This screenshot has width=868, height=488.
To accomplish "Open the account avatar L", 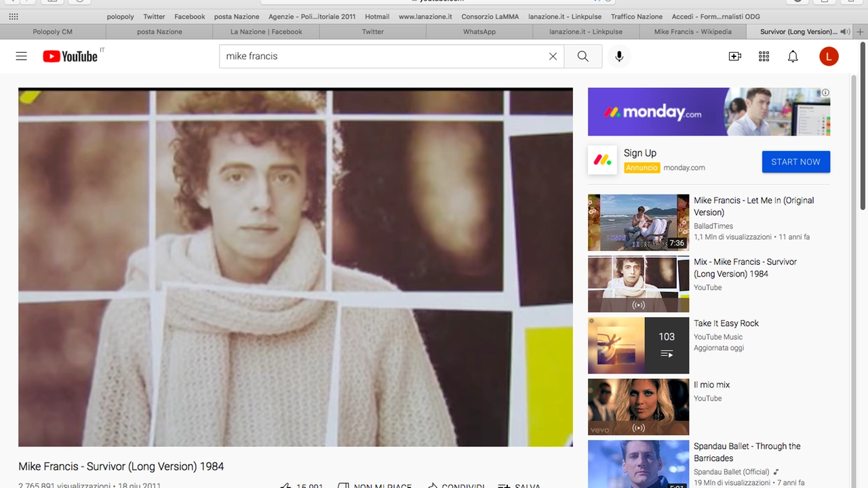I will [829, 56].
